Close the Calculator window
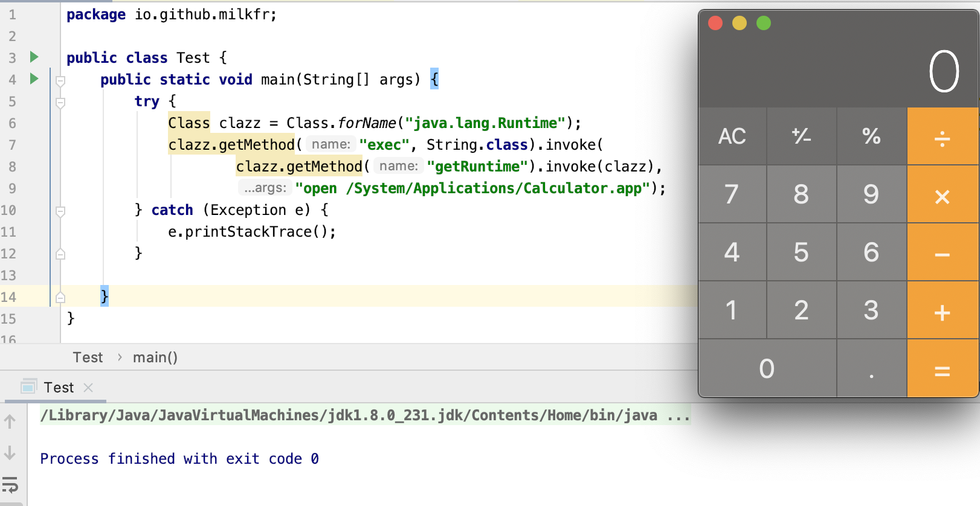The height and width of the screenshot is (506, 980). pyautogui.click(x=715, y=23)
